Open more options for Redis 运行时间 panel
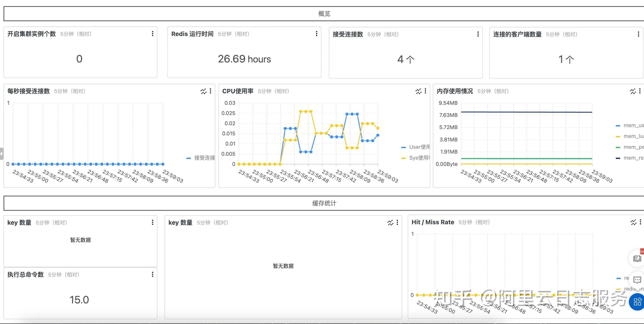The height and width of the screenshot is (324, 644). tap(317, 34)
